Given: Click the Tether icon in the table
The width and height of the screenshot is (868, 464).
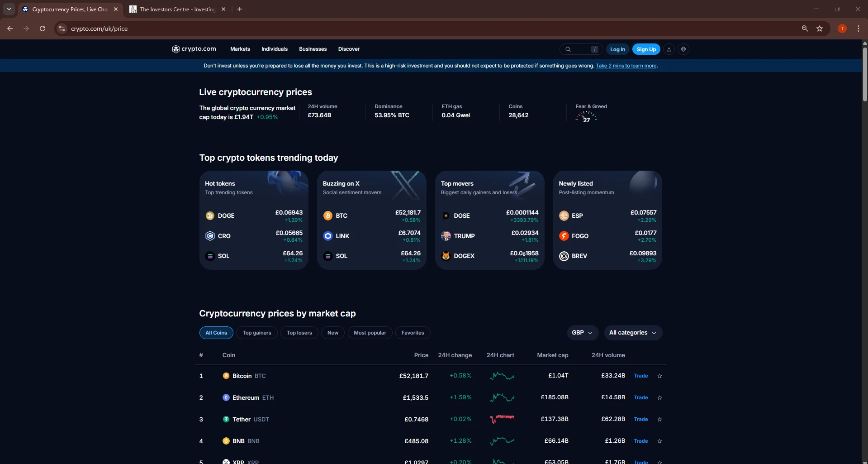Looking at the screenshot, I should pos(226,419).
